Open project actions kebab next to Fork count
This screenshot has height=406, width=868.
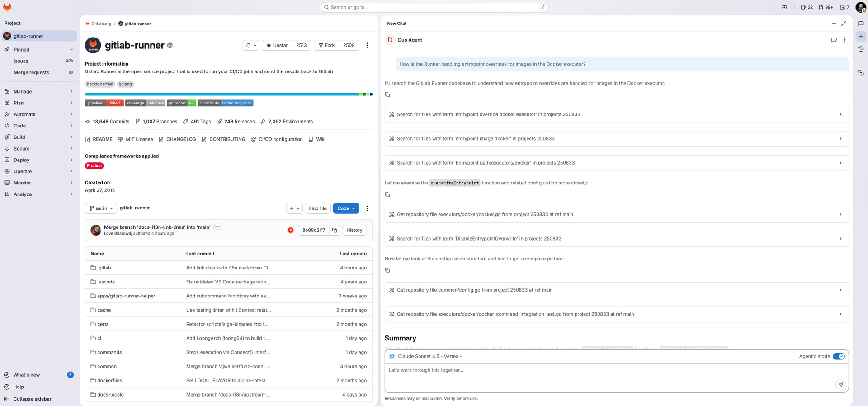point(367,45)
